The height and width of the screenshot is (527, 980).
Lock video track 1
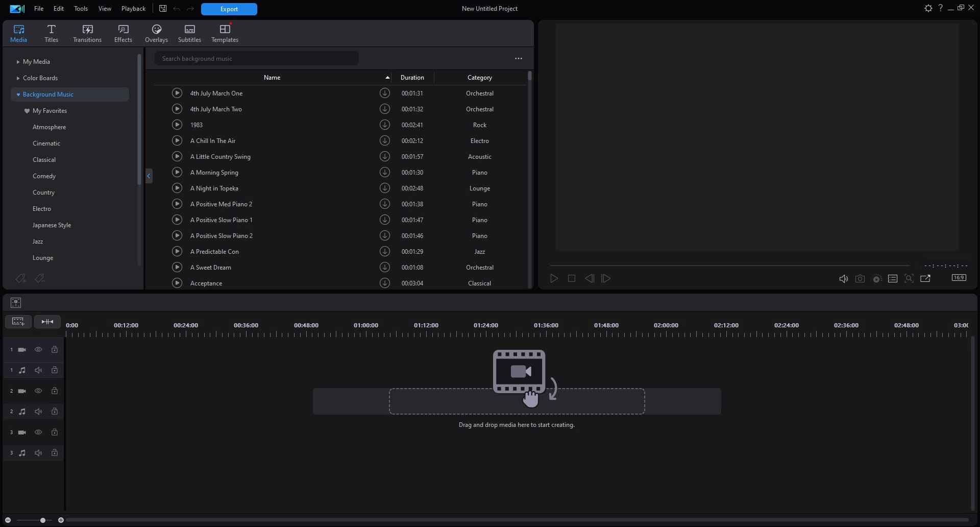pyautogui.click(x=55, y=350)
